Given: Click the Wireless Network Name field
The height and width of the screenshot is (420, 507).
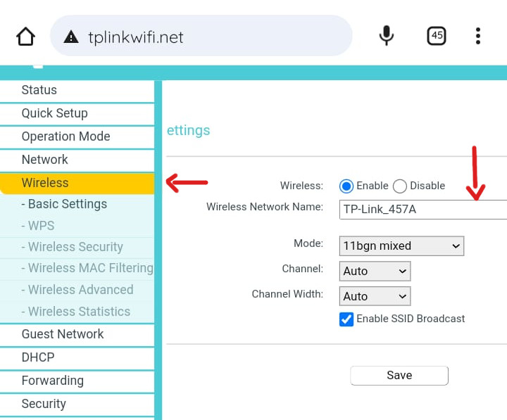Looking at the screenshot, I should (x=423, y=209).
